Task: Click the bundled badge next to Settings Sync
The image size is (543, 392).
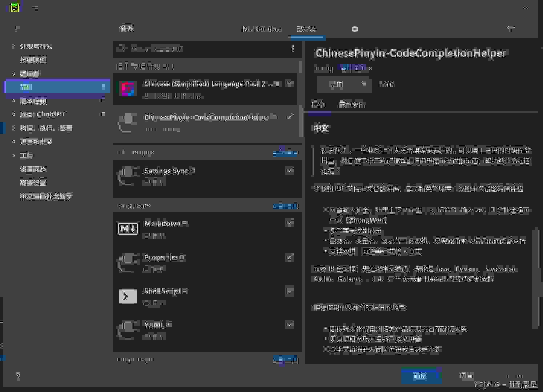Action: click(x=193, y=171)
